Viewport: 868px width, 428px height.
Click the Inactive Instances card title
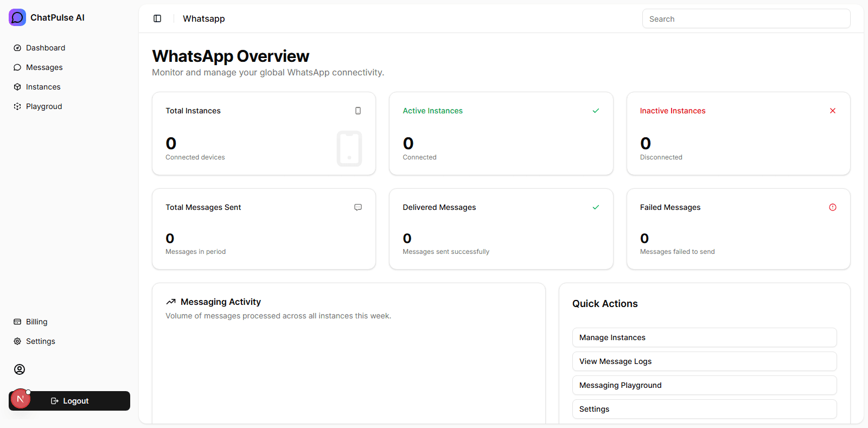coord(673,111)
